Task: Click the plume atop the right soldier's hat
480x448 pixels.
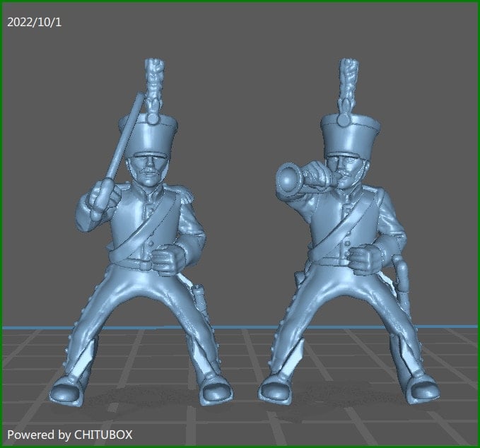Action: click(348, 89)
